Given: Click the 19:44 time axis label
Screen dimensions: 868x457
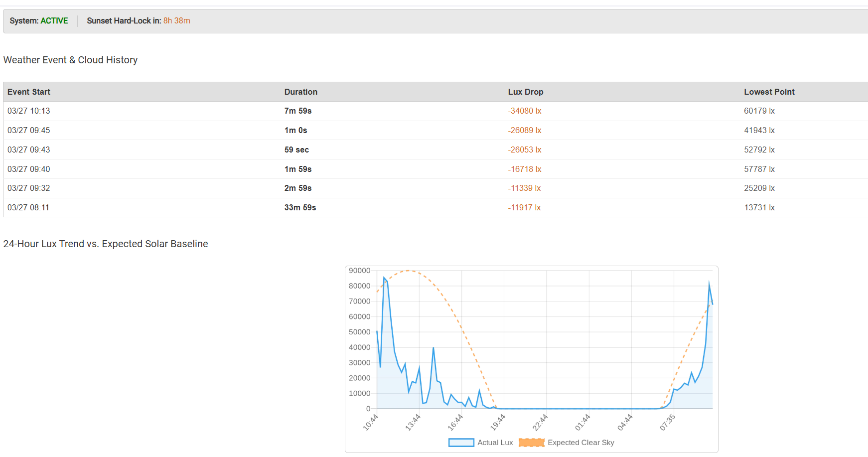Looking at the screenshot, I should pos(498,423).
